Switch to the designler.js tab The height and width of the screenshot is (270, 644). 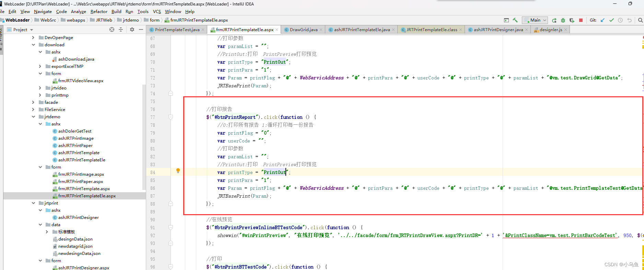[x=551, y=30]
